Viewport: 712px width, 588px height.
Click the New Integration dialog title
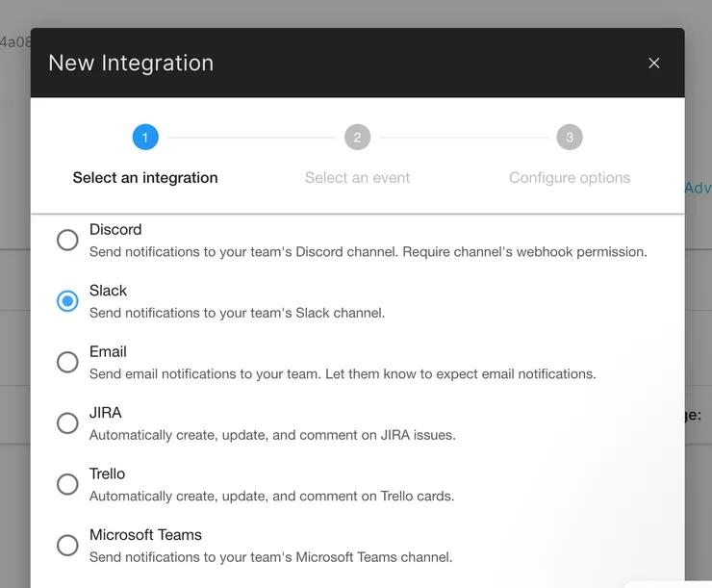tap(131, 64)
